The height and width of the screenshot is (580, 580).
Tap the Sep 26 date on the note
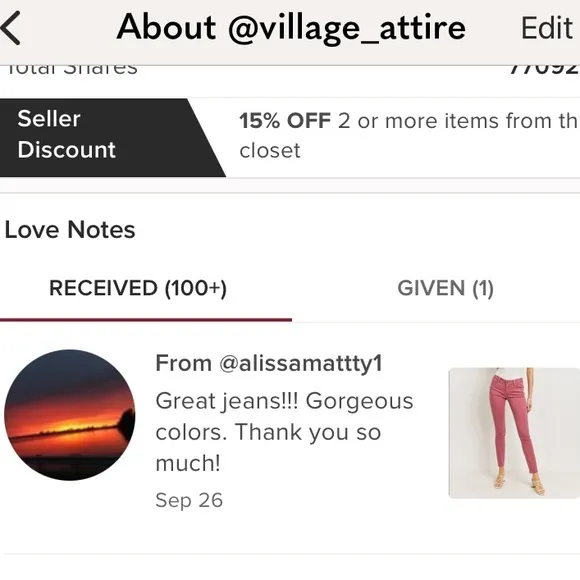pyautogui.click(x=189, y=500)
